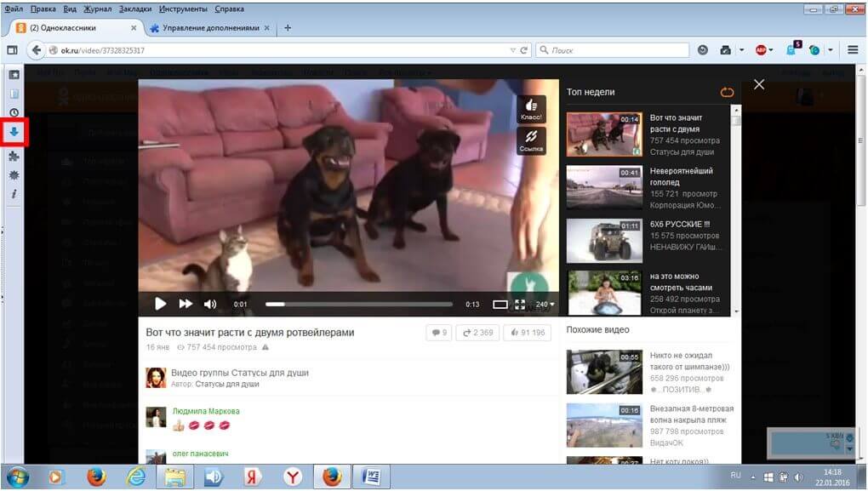Switch to the Управление дополнениями tab

(x=210, y=28)
